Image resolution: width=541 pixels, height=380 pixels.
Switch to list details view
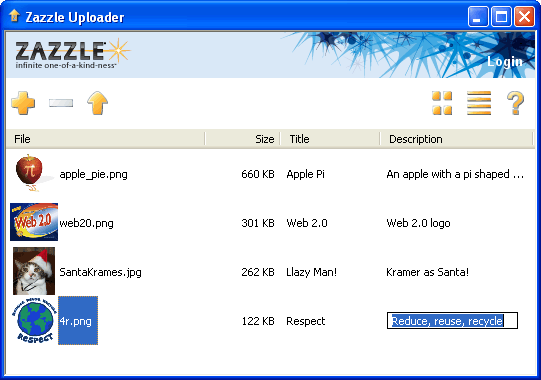tap(479, 103)
